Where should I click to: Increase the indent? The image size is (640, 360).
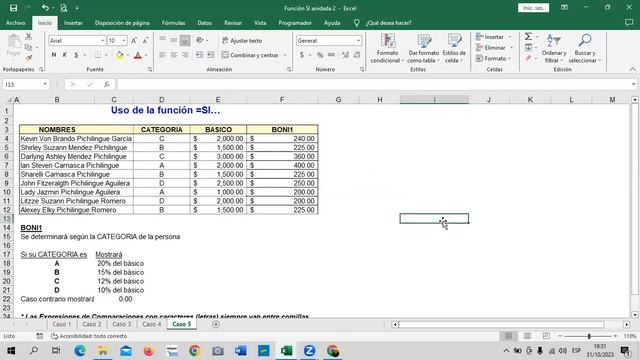pyautogui.click(x=210, y=55)
